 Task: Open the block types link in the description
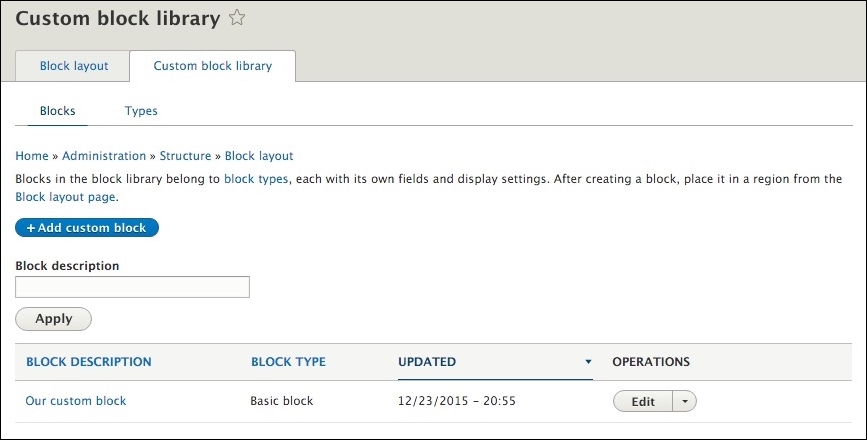[256, 179]
